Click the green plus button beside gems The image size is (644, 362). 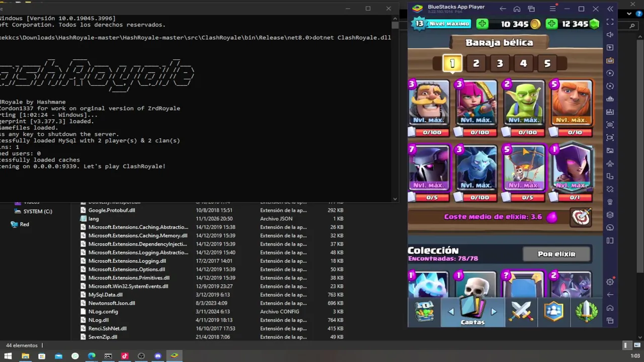point(551,24)
